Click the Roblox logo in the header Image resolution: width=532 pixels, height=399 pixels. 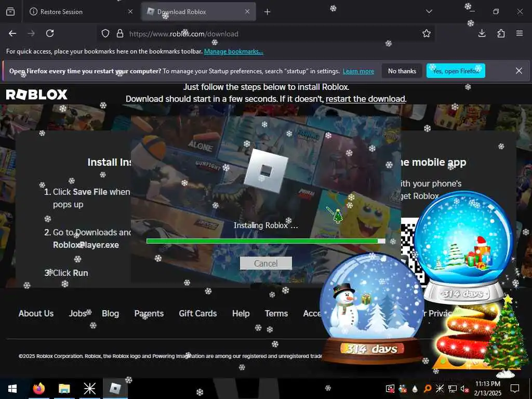pyautogui.click(x=37, y=95)
